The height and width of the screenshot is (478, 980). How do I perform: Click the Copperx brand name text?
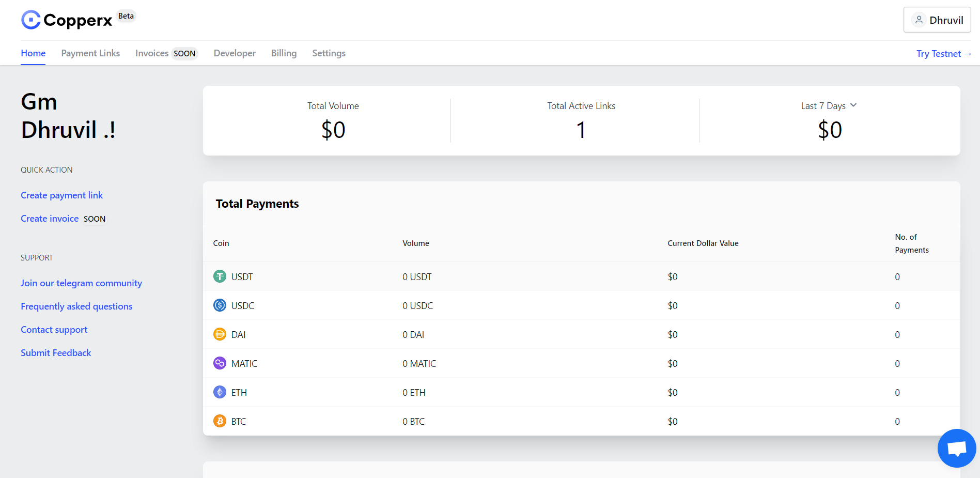[77, 20]
